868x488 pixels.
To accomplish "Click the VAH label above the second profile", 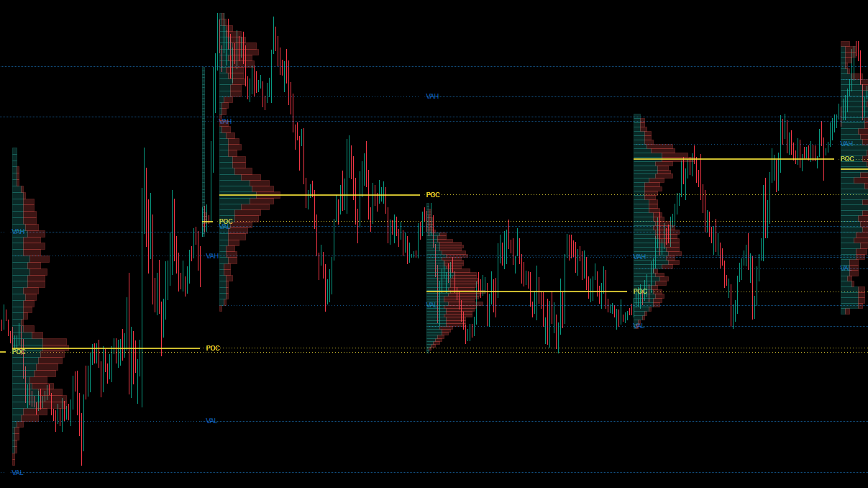I will pyautogui.click(x=224, y=124).
